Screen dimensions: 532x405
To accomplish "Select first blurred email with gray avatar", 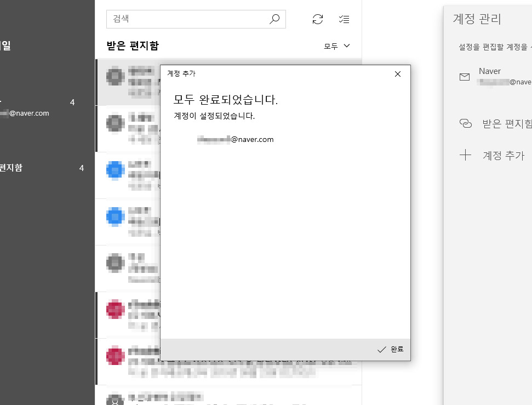I will coord(128,82).
